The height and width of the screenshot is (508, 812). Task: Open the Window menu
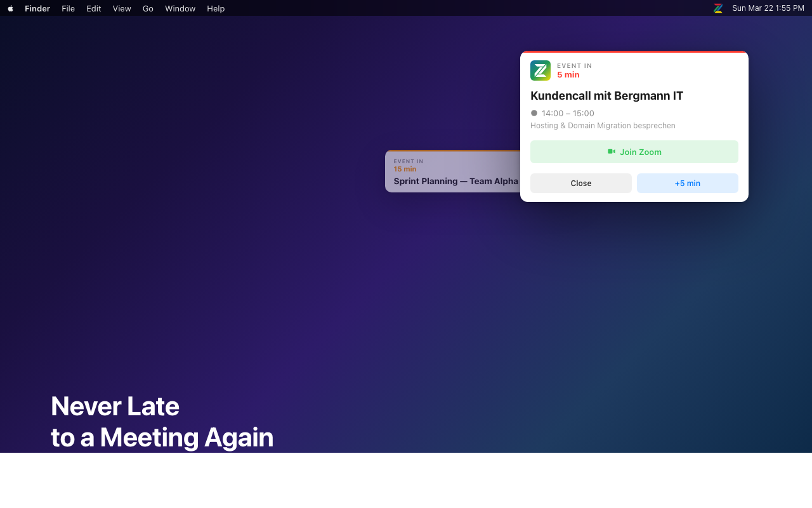[x=180, y=8]
